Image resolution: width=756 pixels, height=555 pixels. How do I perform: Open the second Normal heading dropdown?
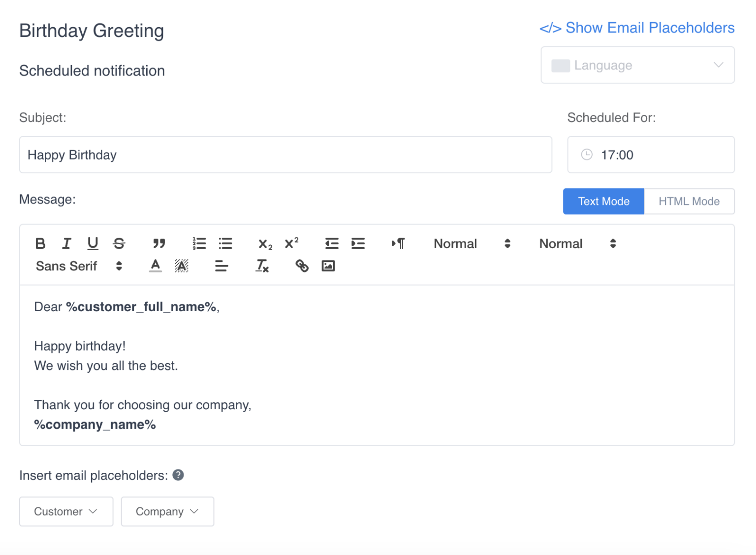(x=578, y=243)
